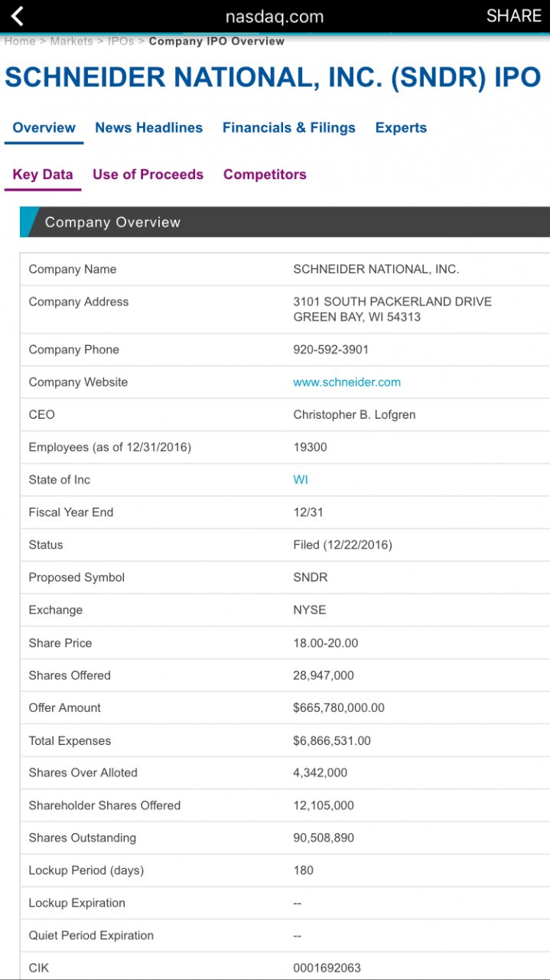Open the Markets breadcrumb link
The height and width of the screenshot is (980, 550).
[x=71, y=41]
